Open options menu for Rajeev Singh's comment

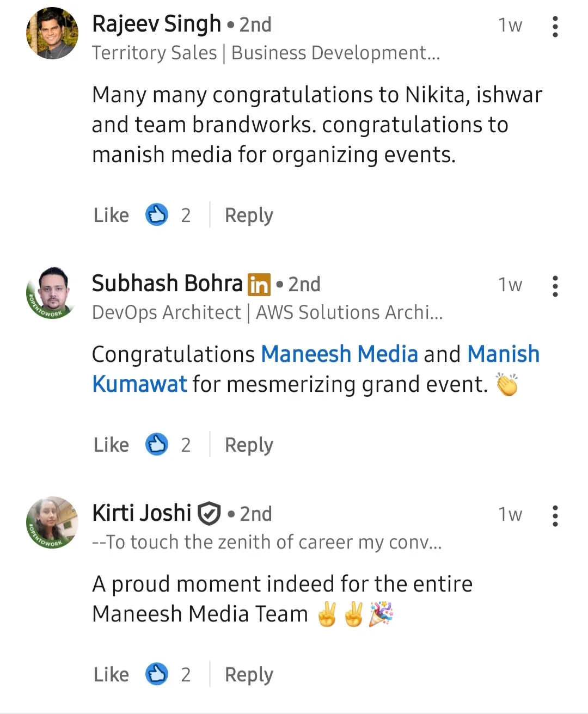click(555, 26)
